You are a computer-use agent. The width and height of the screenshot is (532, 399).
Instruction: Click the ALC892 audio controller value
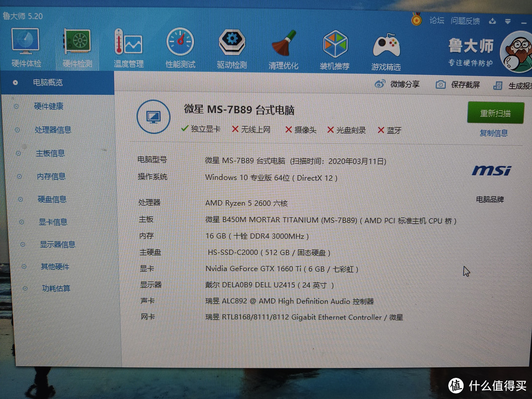coord(289,301)
